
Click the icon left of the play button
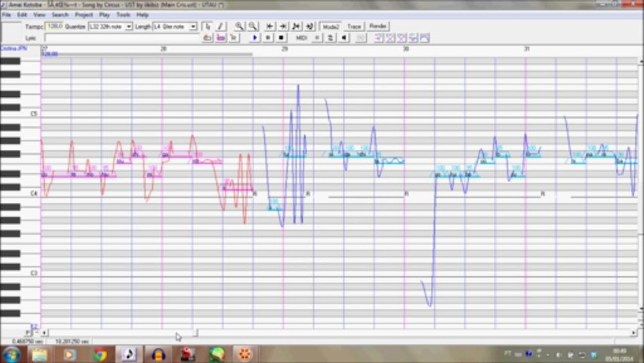coord(234,38)
